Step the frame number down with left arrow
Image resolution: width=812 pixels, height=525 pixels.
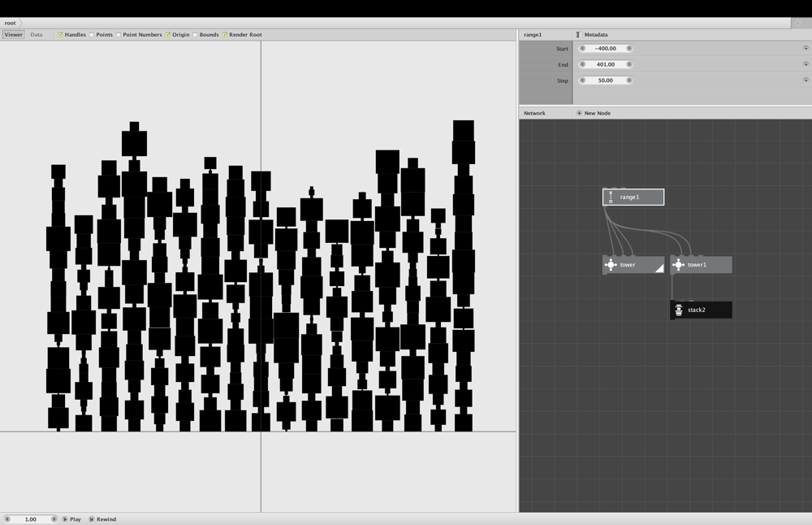point(7,518)
